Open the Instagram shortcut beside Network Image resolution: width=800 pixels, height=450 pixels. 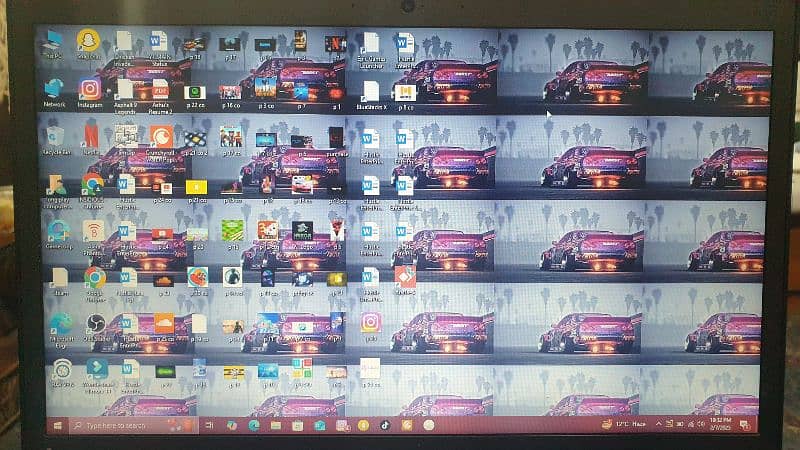[x=90, y=88]
